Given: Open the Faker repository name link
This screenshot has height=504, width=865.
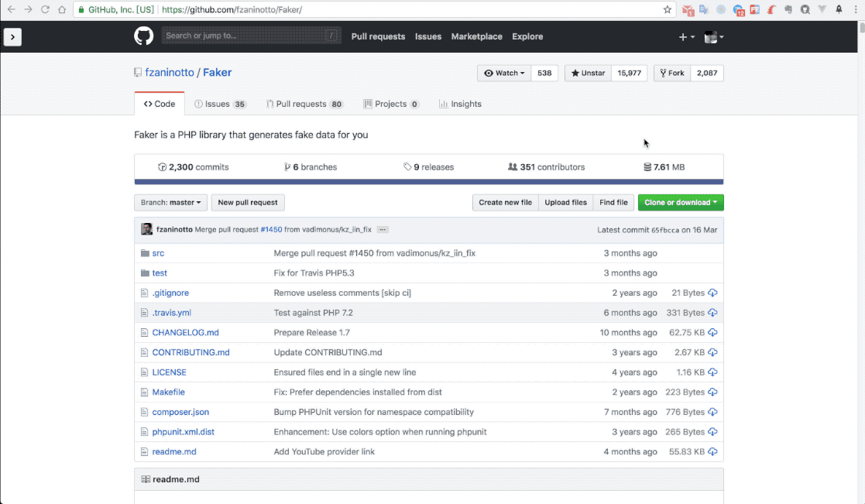Looking at the screenshot, I should click(x=218, y=72).
